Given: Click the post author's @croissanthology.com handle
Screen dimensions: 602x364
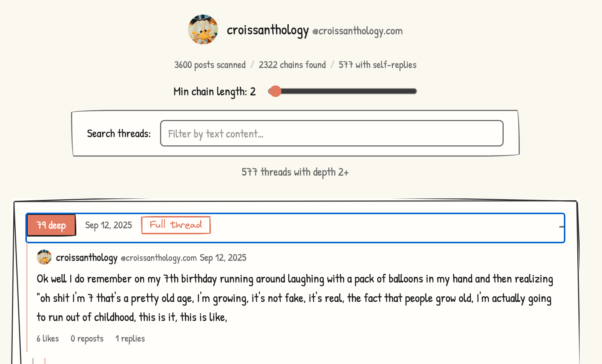Looking at the screenshot, I should 159,258.
